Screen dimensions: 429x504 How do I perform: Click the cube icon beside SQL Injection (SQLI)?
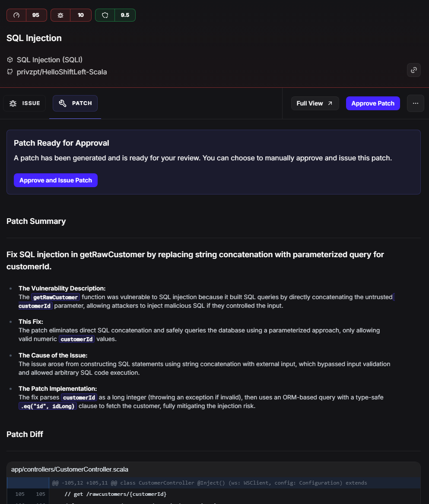click(x=10, y=60)
